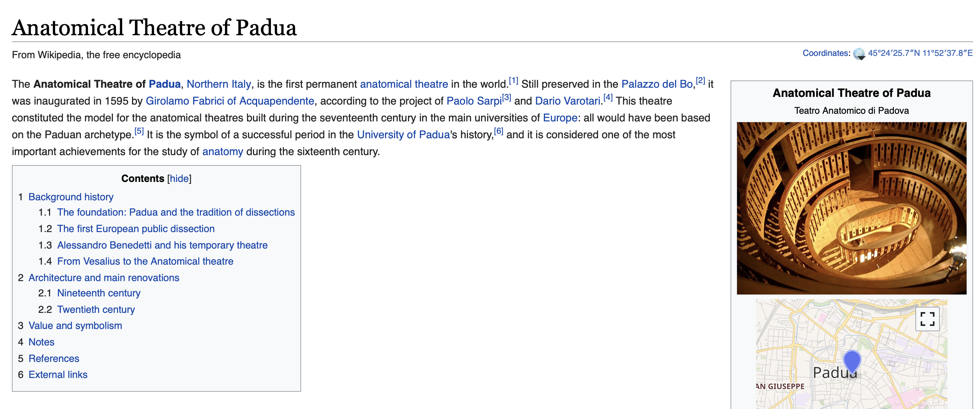Navigate to Value and symbolism section
Screen dimensions: 980x409
pyautogui.click(x=75, y=326)
